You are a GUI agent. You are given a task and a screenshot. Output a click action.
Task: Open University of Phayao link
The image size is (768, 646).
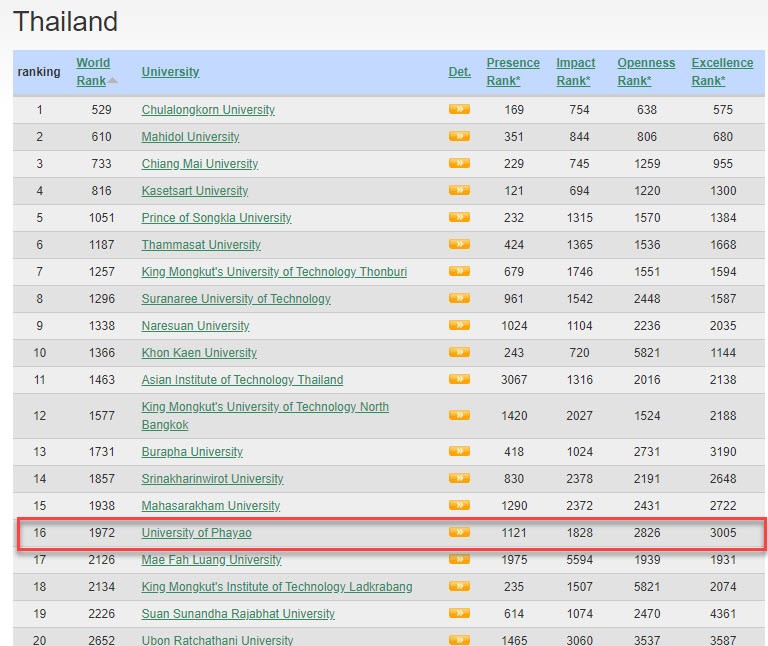196,532
